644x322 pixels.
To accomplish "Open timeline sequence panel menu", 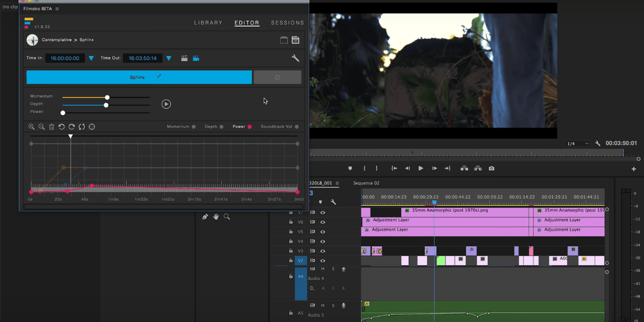I will tap(338, 183).
